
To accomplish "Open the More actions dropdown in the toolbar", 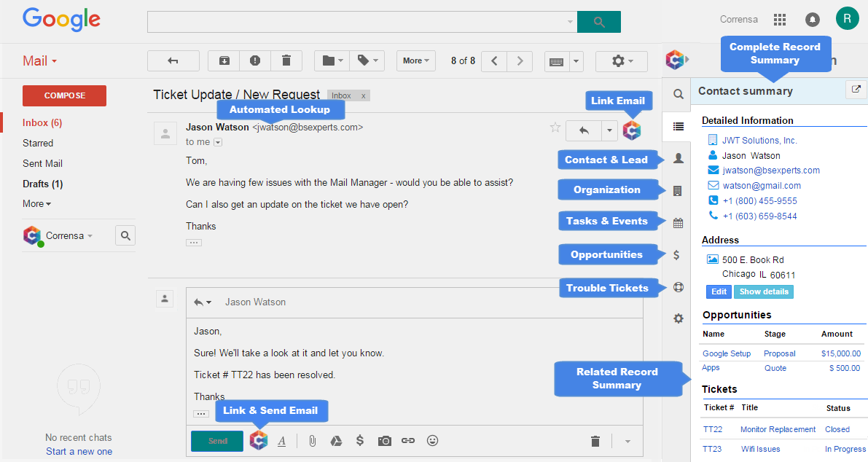I will (x=415, y=61).
